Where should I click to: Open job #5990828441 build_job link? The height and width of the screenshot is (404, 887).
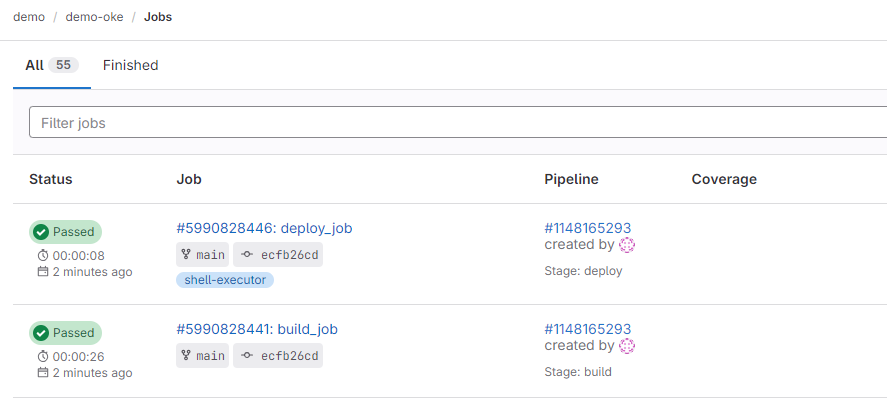[x=259, y=329]
